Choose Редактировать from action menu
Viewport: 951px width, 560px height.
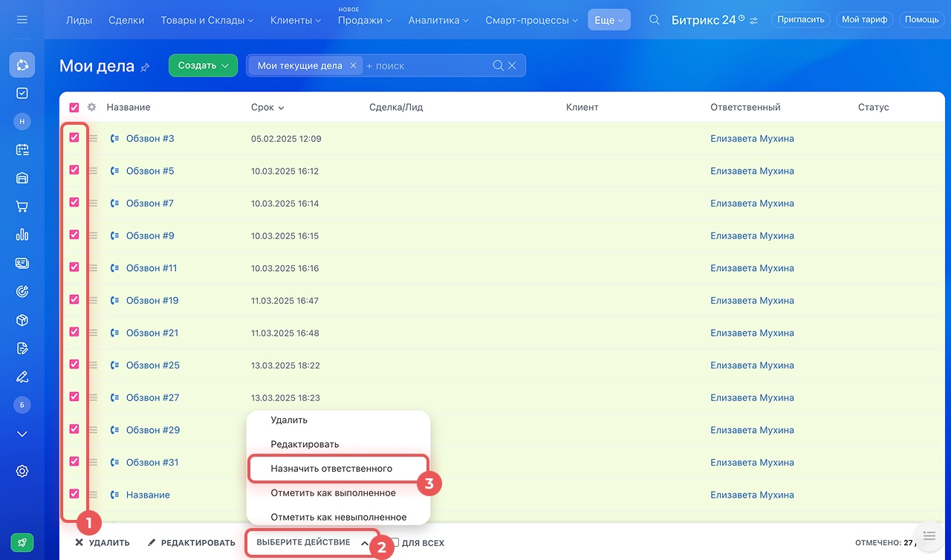305,444
